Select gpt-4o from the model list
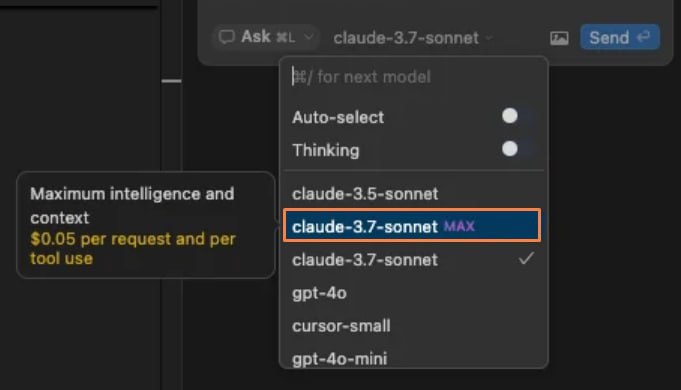This screenshot has width=681, height=390. [x=412, y=293]
